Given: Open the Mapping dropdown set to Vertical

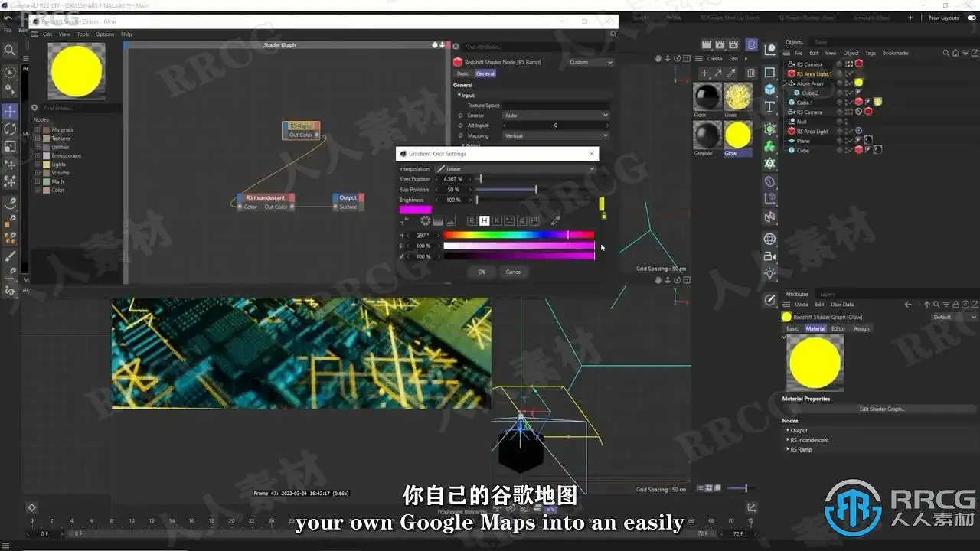Looking at the screenshot, I should tap(556, 135).
